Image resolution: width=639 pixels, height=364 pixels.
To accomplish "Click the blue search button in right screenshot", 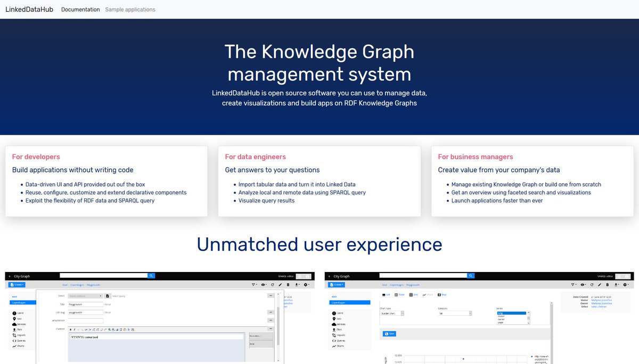I will (471, 276).
